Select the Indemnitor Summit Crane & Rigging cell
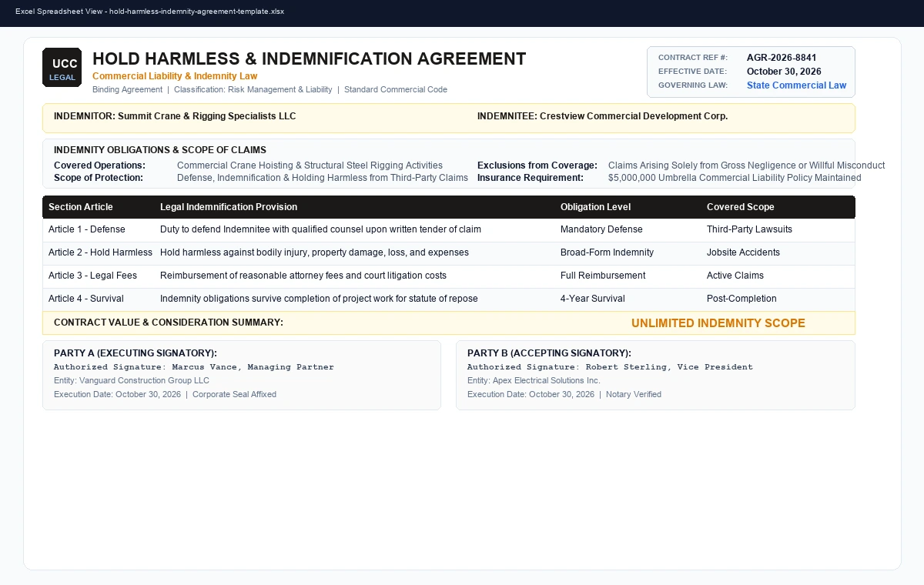The image size is (924, 585). (x=175, y=116)
